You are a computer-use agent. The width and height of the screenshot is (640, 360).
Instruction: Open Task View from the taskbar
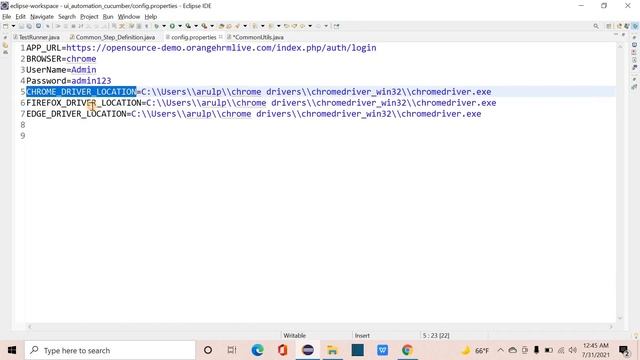tap(232, 350)
